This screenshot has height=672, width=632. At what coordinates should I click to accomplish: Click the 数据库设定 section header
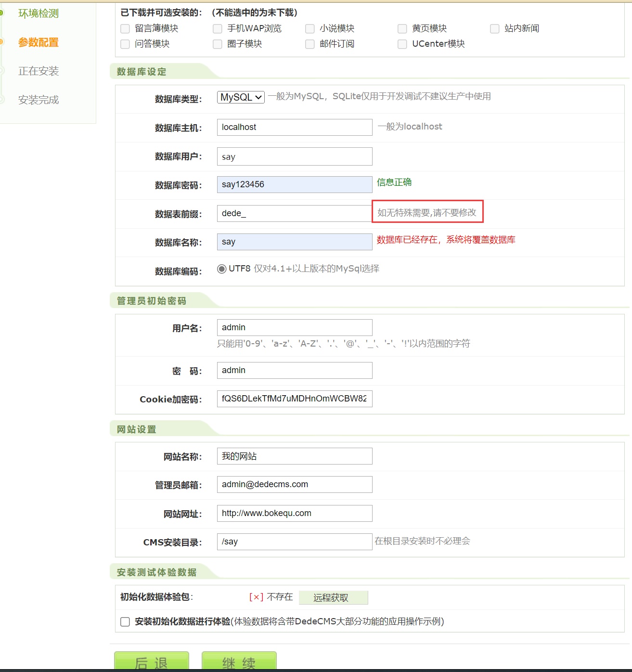[x=142, y=72]
